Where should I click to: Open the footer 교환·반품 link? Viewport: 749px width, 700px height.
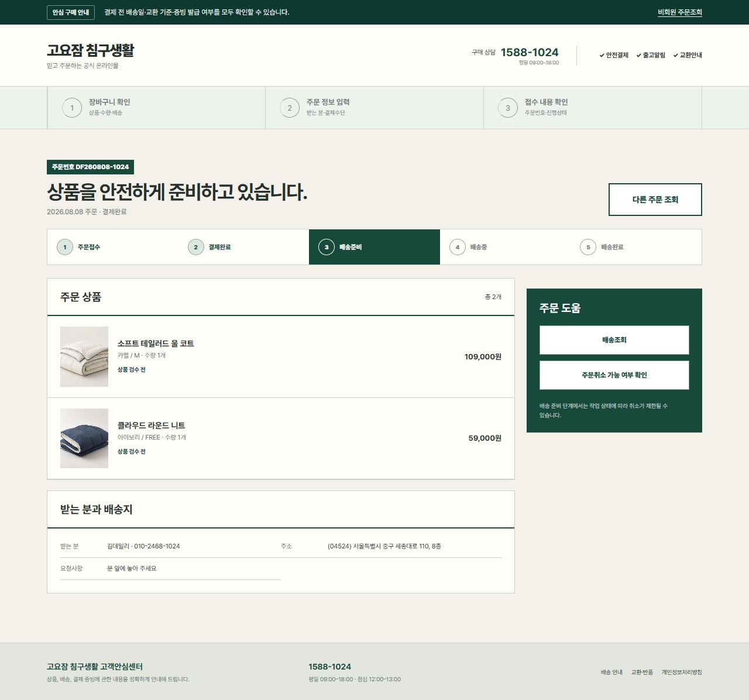coord(642,672)
